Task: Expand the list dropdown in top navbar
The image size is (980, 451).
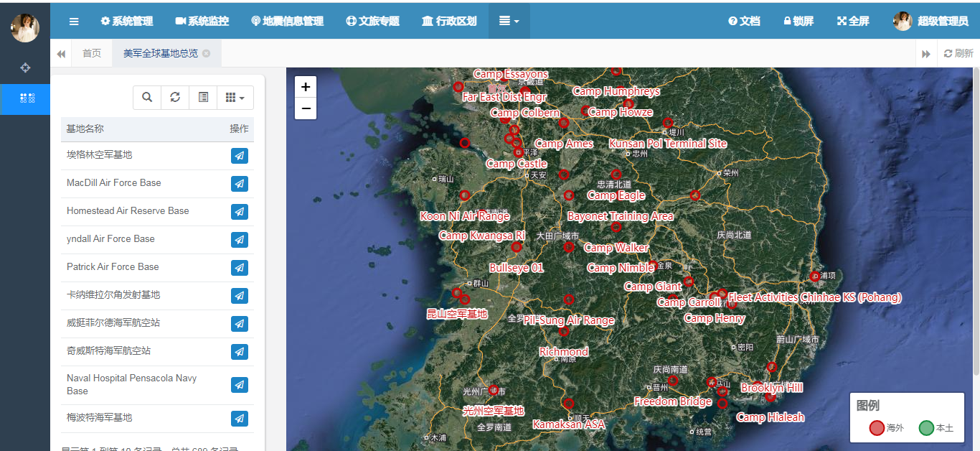Action: [x=509, y=21]
